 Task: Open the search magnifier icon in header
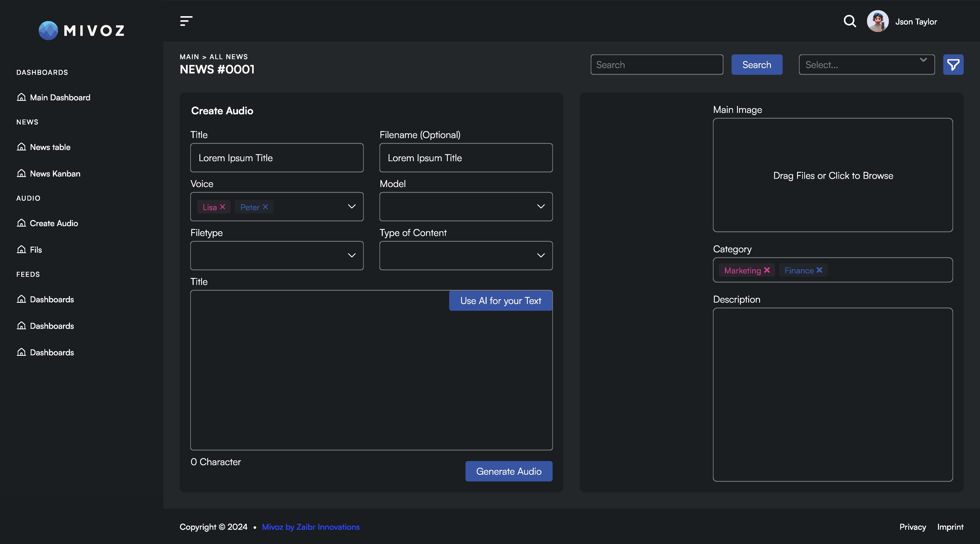click(850, 21)
